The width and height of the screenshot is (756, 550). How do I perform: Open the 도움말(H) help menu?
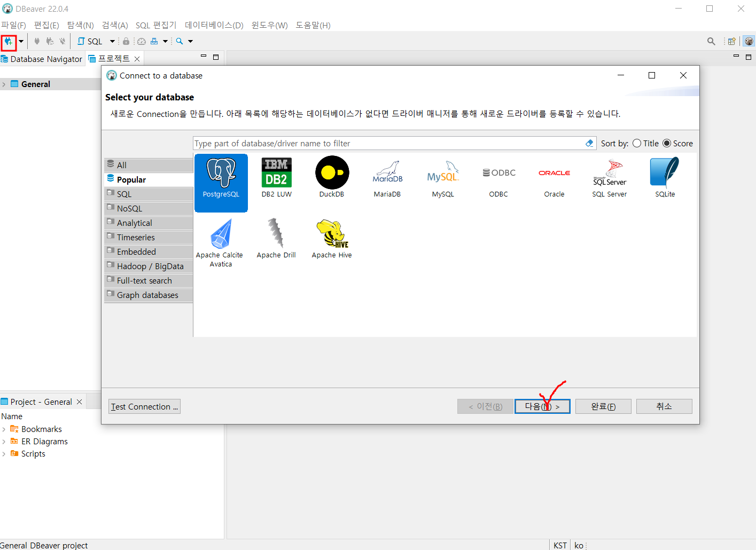point(313,25)
